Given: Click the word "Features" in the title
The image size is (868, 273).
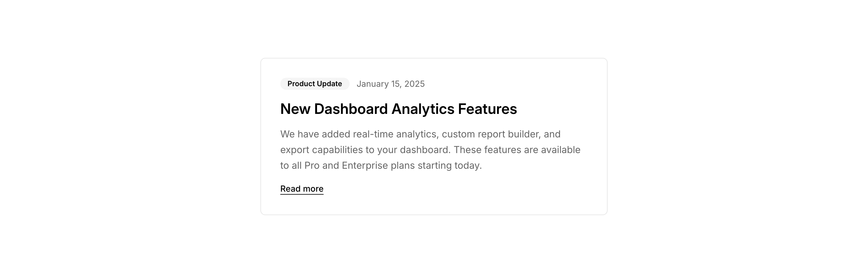Looking at the screenshot, I should [x=487, y=109].
